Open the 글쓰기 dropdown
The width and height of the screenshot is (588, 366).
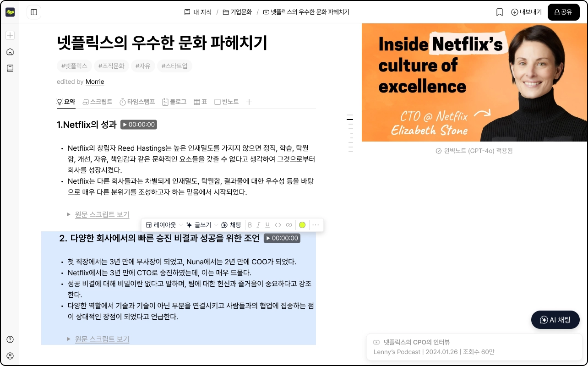202,225
